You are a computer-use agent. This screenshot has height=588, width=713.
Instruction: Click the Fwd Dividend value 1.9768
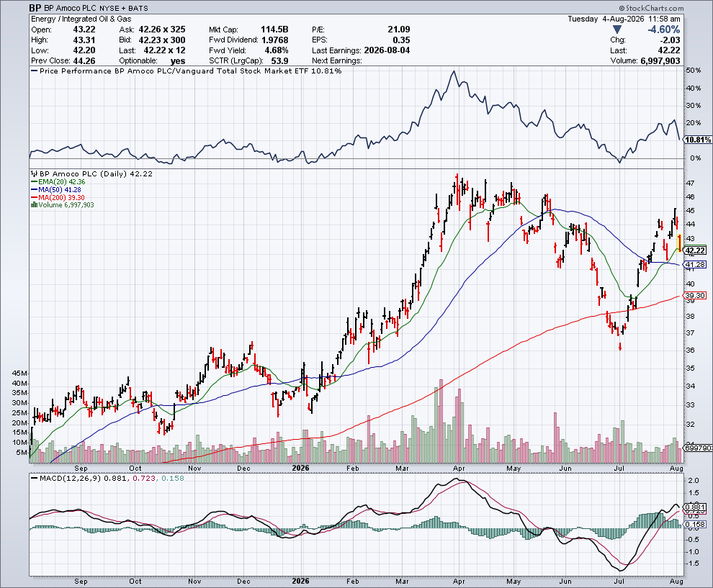click(274, 40)
